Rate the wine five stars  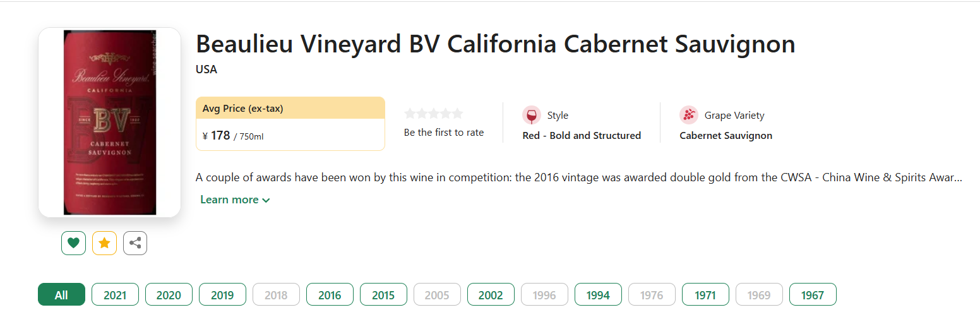click(457, 114)
